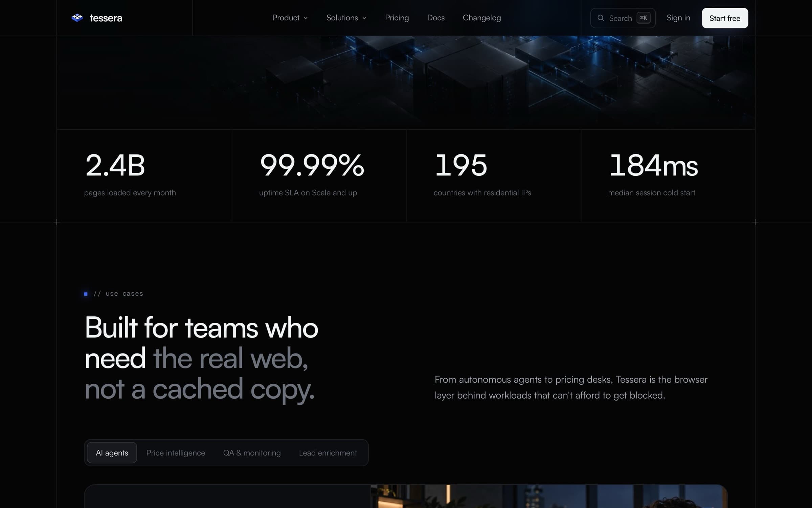Open the Lead enrichment tab
The height and width of the screenshot is (508, 812).
pyautogui.click(x=328, y=452)
